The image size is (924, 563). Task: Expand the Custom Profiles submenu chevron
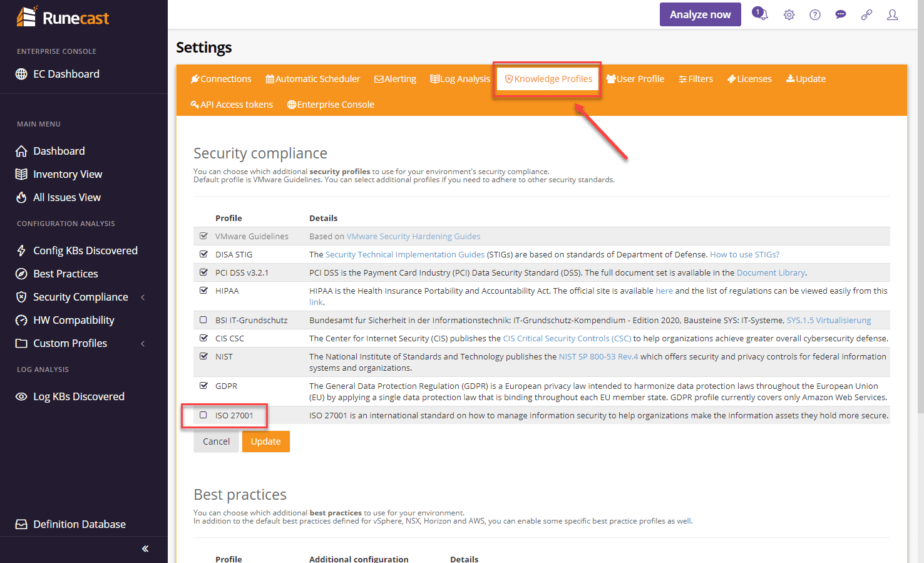(x=143, y=344)
